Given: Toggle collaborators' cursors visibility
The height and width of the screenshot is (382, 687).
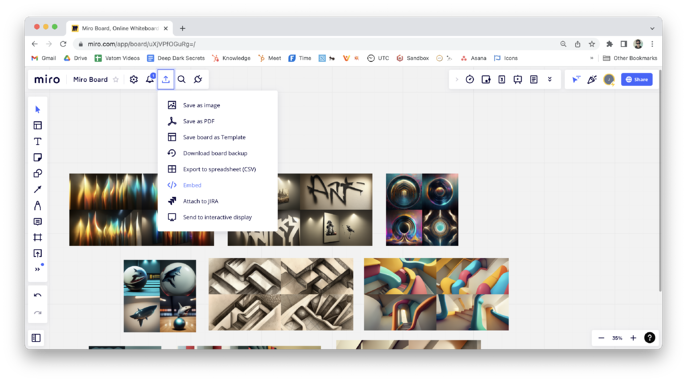Looking at the screenshot, I should click(x=576, y=79).
